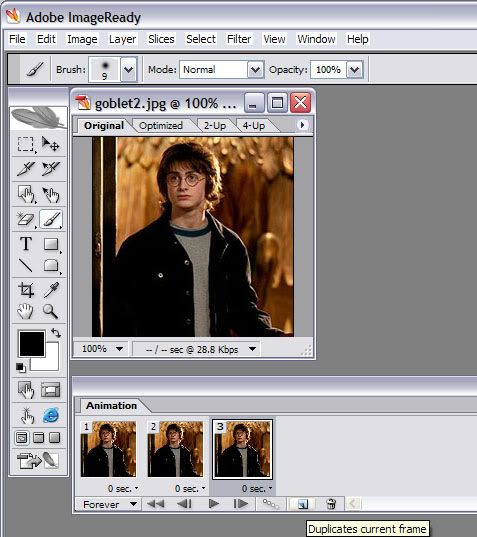This screenshot has height=537, width=477.
Task: Select the Eraser tool
Action: (26, 219)
